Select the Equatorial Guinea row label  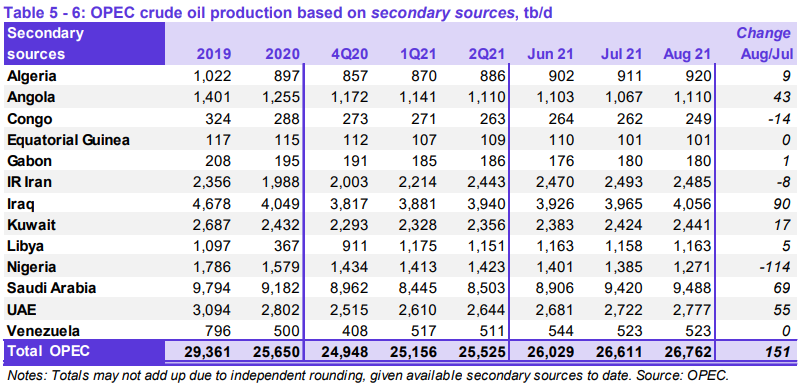point(68,140)
